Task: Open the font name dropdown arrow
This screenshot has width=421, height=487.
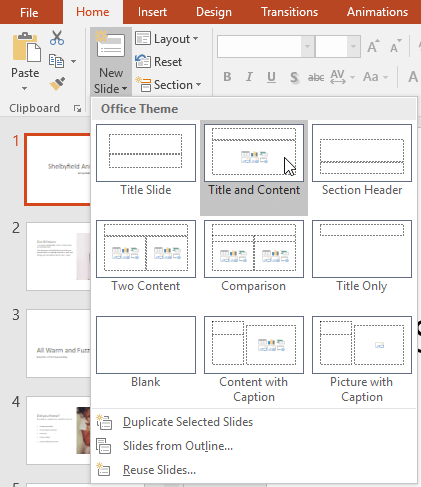Action: click(308, 46)
